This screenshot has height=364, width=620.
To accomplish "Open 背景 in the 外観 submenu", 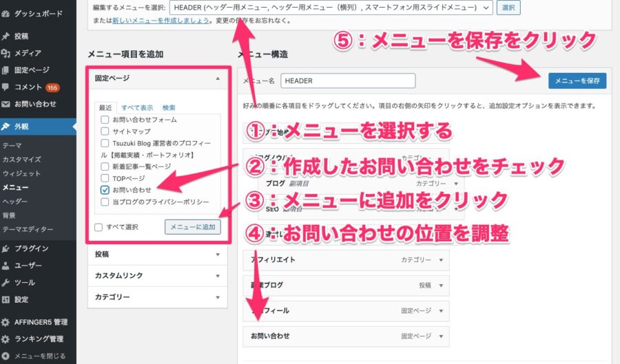I will tap(9, 215).
